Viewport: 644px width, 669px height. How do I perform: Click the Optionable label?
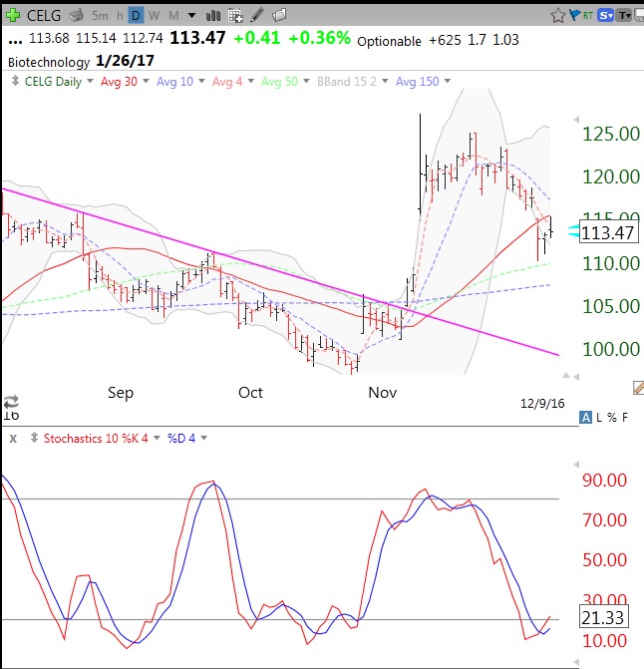(x=389, y=42)
